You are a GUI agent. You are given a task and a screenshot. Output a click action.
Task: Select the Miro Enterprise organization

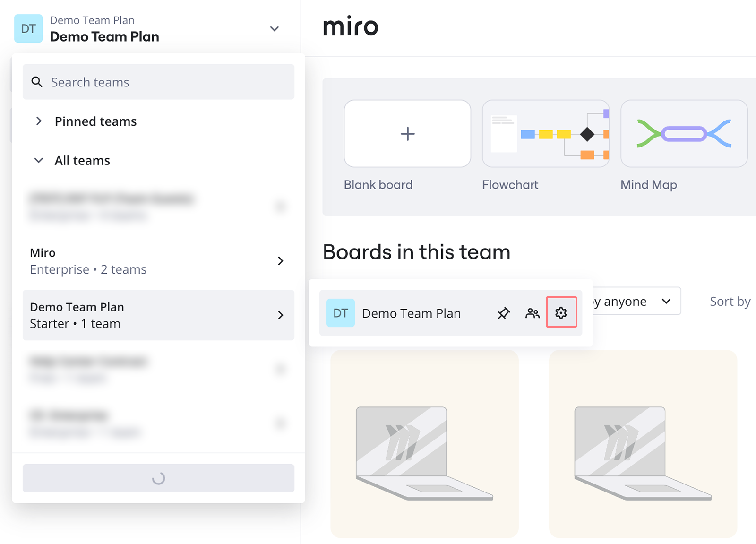[158, 261]
